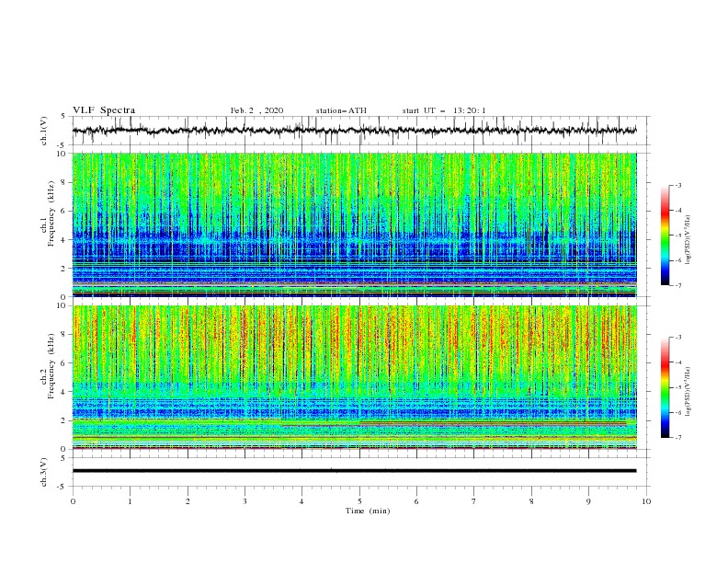This screenshot has width=728, height=563.
Task: Click the "4" tick on the time axis
Action: point(301,501)
